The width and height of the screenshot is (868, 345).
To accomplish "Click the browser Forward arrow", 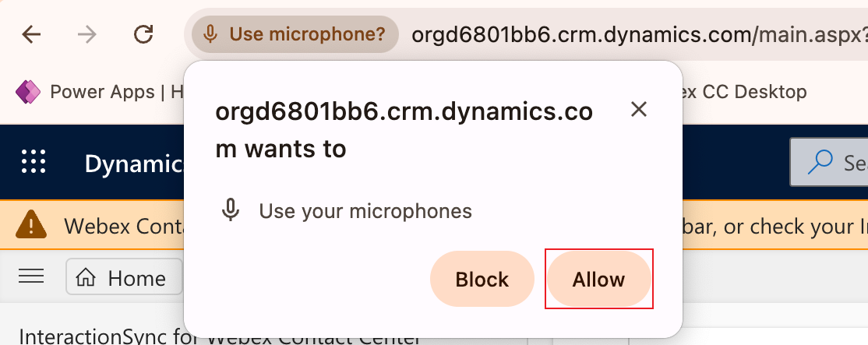I will 87,34.
